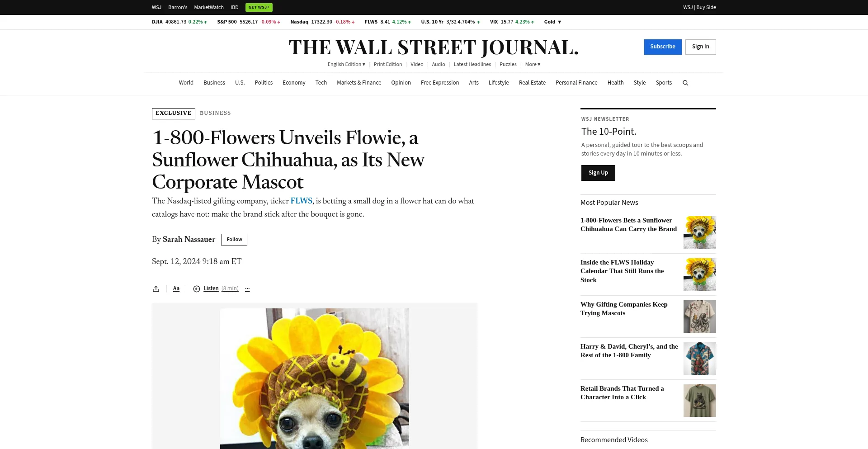Viewport: 868px width, 449px height.
Task: Click the MarketWatch link in top bar
Action: pyautogui.click(x=209, y=7)
